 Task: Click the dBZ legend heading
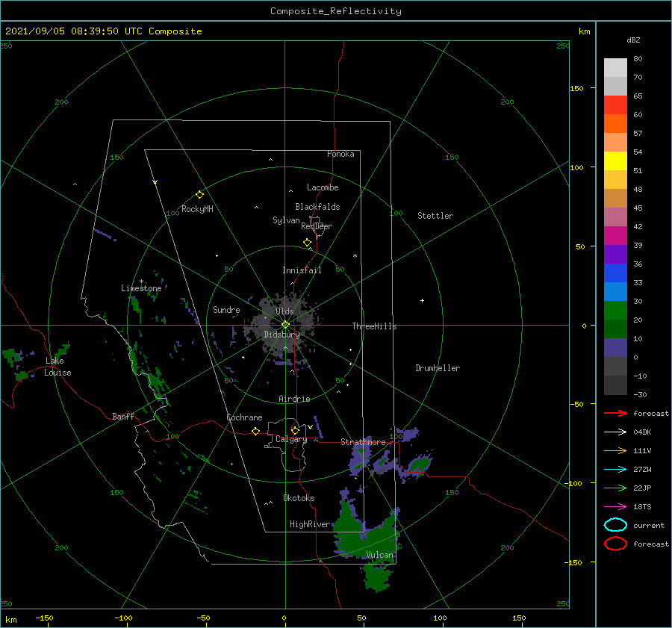tap(633, 40)
